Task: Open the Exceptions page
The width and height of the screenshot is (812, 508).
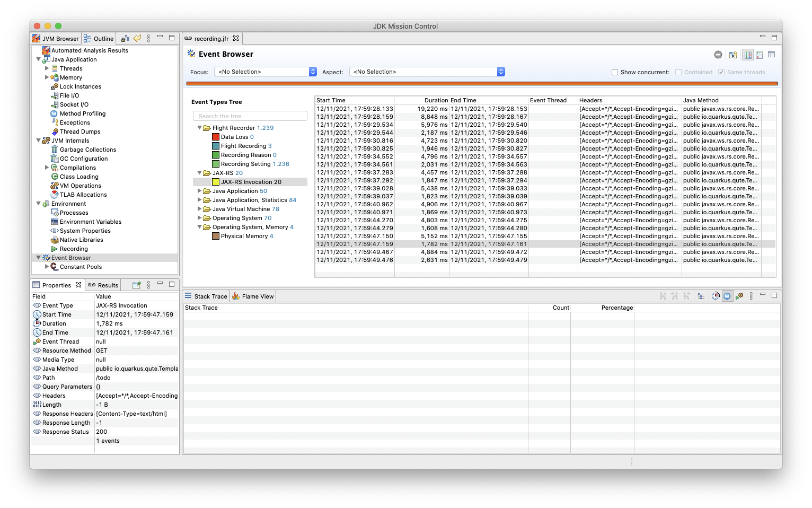Action: click(74, 122)
